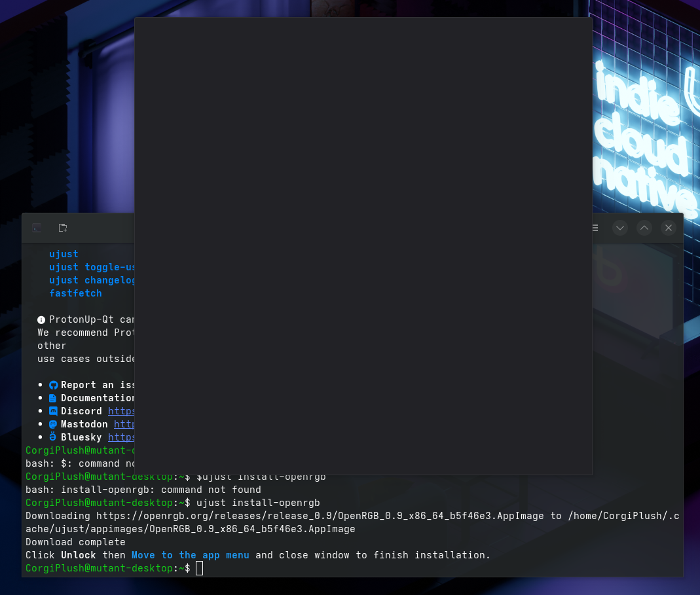Click the 'ujust install-openrgb' command
This screenshot has width=700, height=595.
pos(258,503)
